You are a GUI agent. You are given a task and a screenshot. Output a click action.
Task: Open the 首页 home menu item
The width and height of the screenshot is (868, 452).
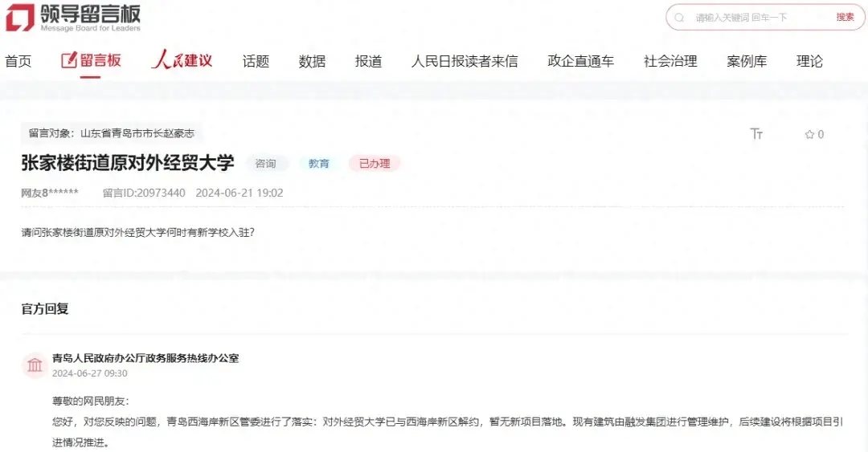coord(18,61)
